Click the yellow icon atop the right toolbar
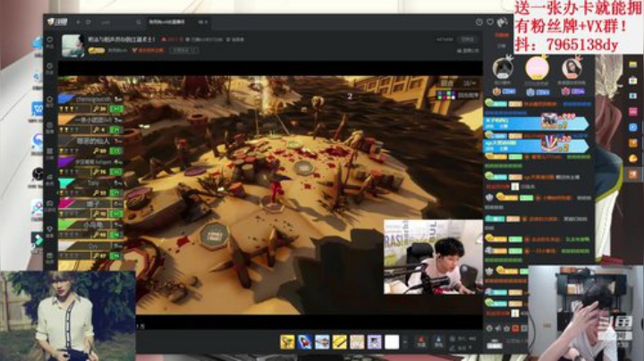Screen dimensions: 644x361 pos(633,64)
